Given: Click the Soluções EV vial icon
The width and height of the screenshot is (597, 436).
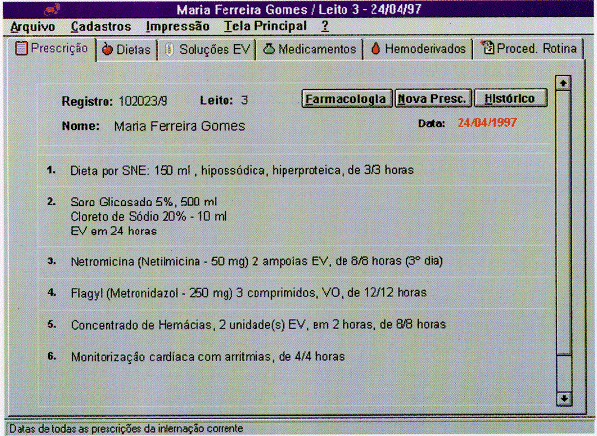Looking at the screenshot, I should 169,50.
